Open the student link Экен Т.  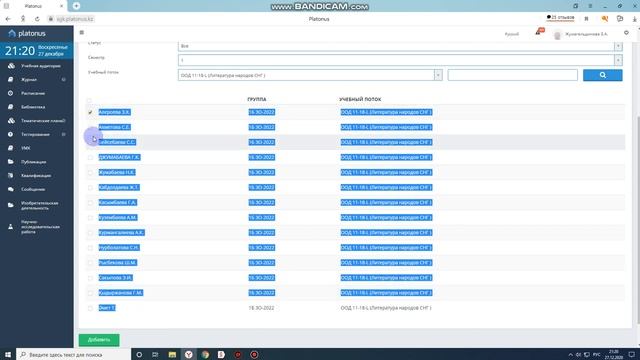tap(107, 308)
